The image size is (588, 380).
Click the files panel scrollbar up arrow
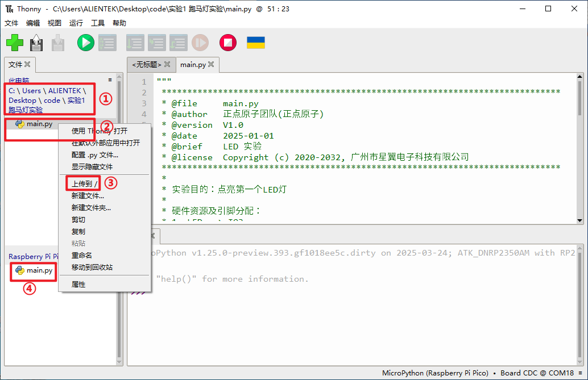pyautogui.click(x=119, y=77)
